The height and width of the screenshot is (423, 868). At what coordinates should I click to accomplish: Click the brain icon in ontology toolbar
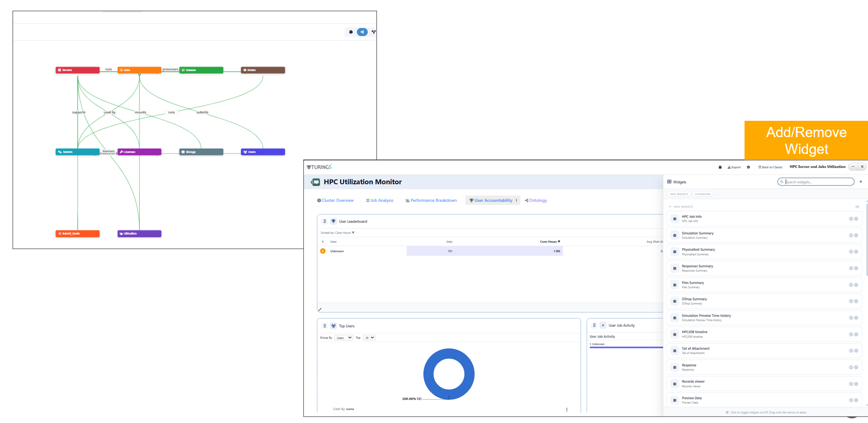351,32
